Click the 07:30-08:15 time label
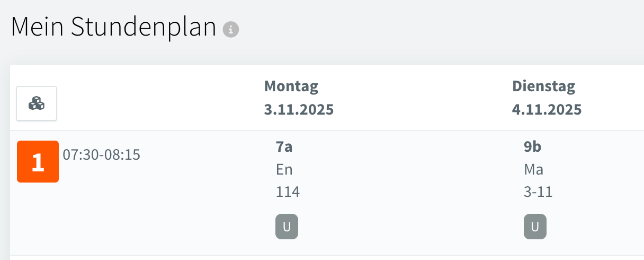Screen dimensions: 644x260 tap(101, 155)
